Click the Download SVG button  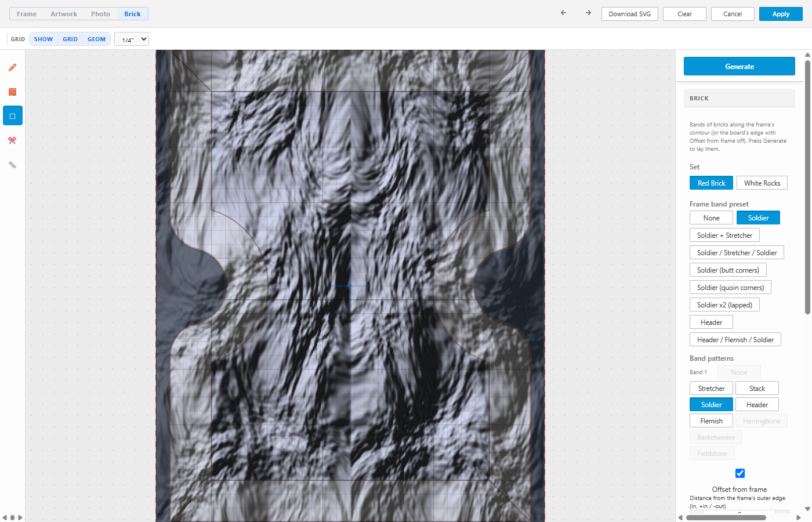(630, 14)
